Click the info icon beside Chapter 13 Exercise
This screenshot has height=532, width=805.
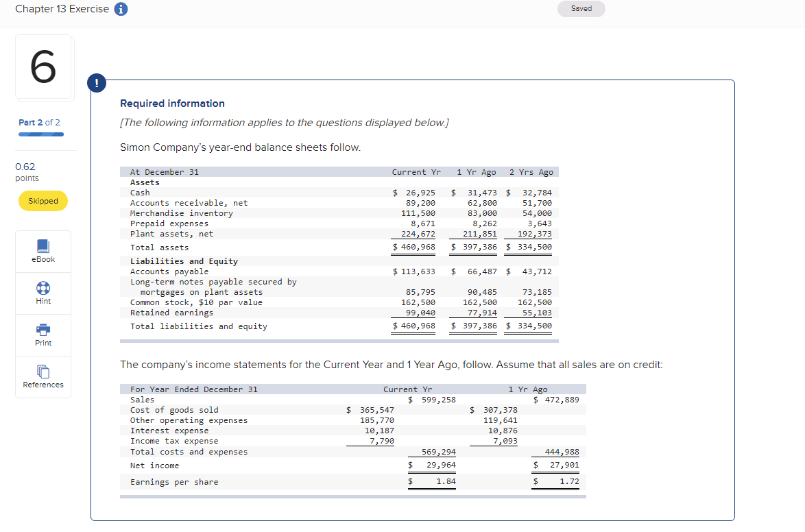click(x=121, y=9)
